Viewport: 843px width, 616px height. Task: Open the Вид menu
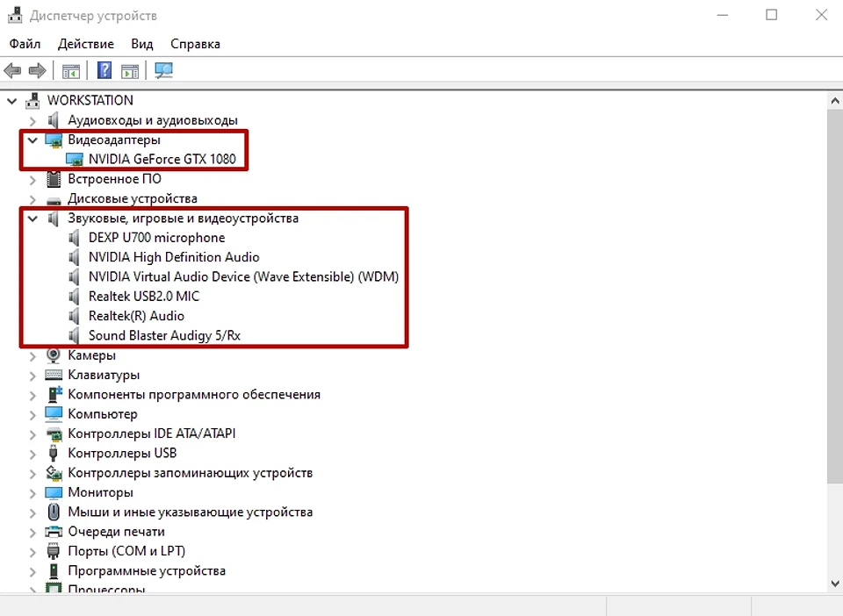point(142,44)
